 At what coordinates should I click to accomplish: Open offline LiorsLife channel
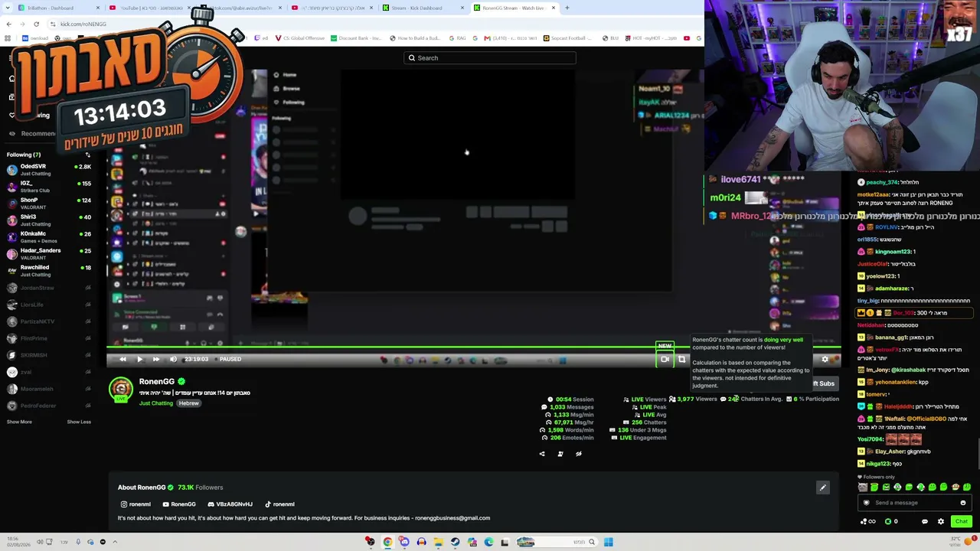pyautogui.click(x=49, y=305)
